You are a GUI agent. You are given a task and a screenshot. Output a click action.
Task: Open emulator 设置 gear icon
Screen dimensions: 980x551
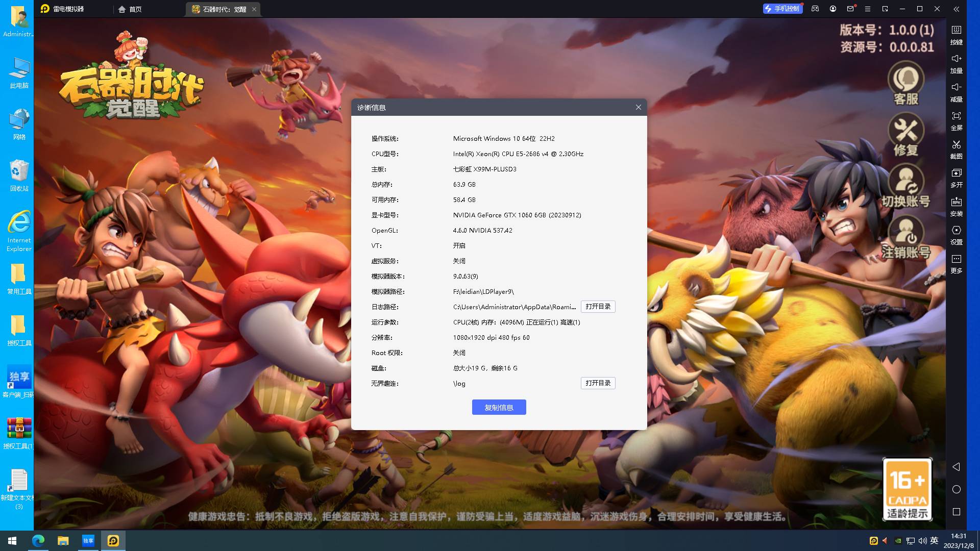click(957, 235)
